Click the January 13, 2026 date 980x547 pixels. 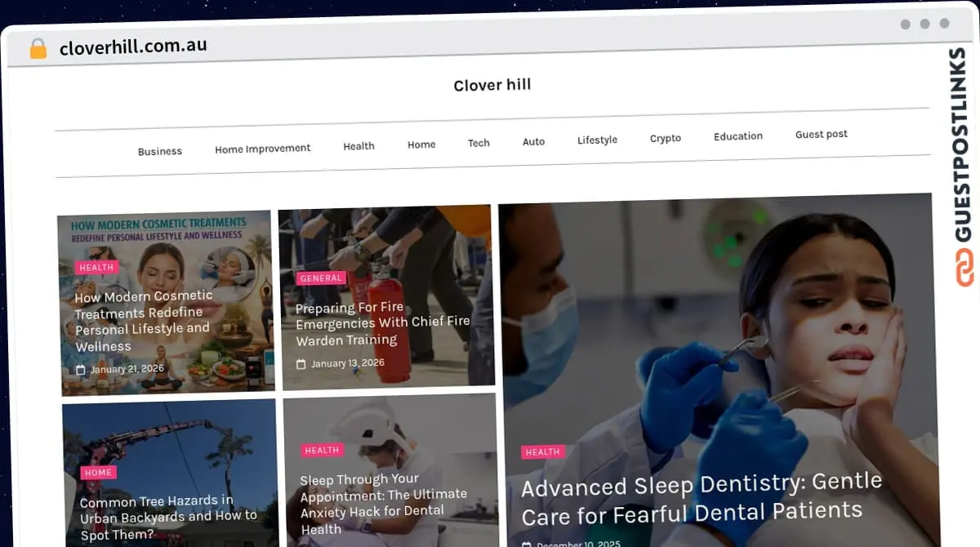click(x=348, y=363)
